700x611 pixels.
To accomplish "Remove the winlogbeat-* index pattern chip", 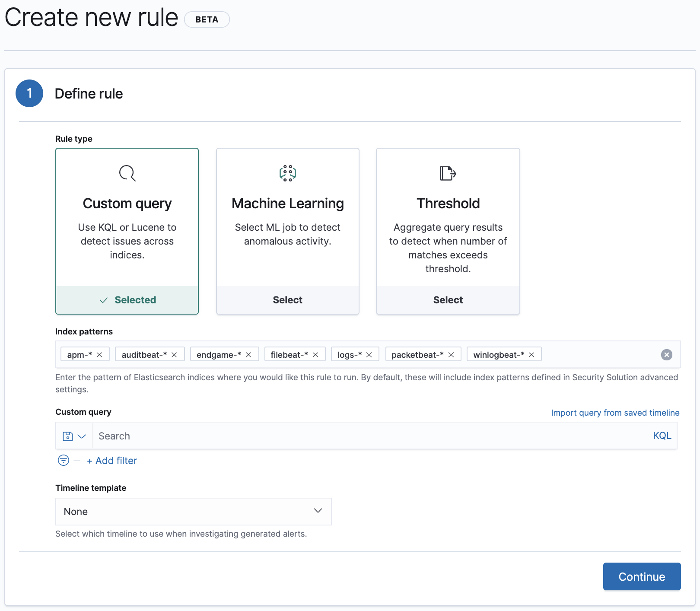I will pos(531,354).
